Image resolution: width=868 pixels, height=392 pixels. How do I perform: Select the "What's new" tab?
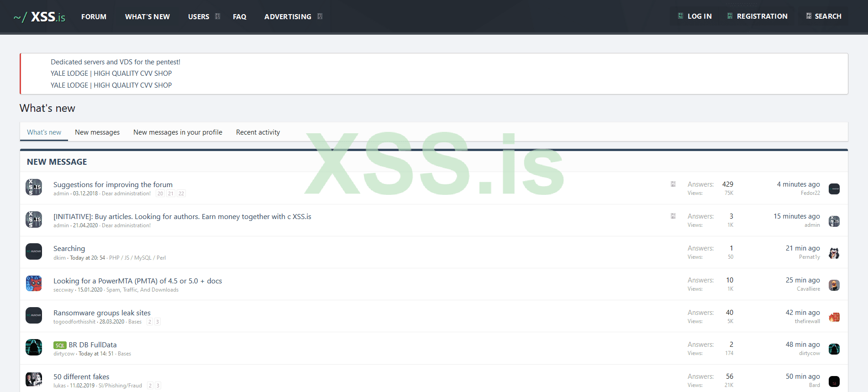[x=44, y=132]
